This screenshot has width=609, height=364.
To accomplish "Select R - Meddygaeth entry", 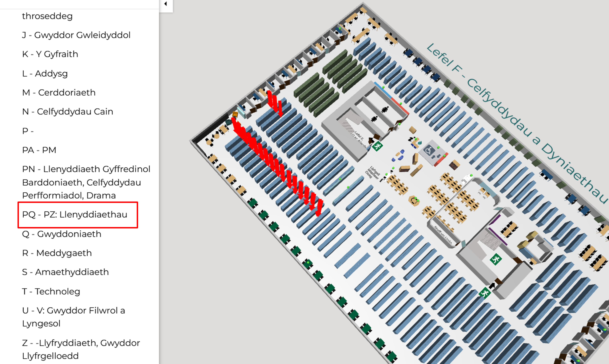I will click(x=57, y=253).
